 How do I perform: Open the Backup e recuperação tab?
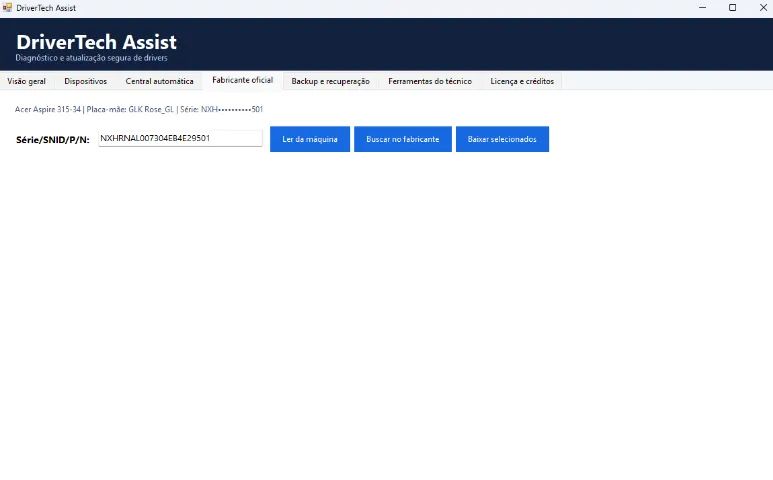pyautogui.click(x=330, y=81)
